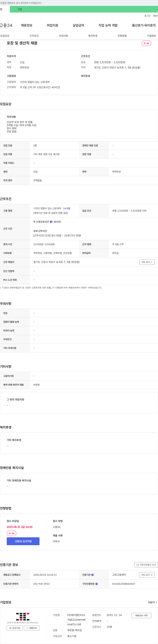Open 더보기 for 기업정보

(153, 602)
